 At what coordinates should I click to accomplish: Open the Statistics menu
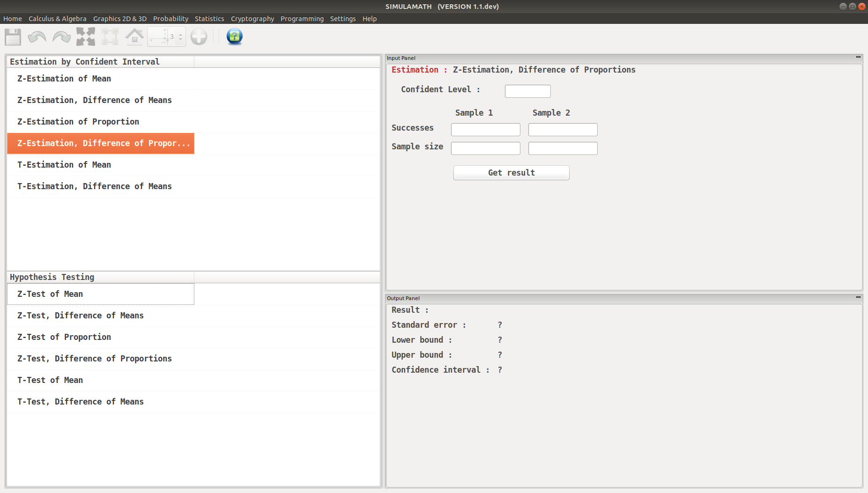point(209,19)
